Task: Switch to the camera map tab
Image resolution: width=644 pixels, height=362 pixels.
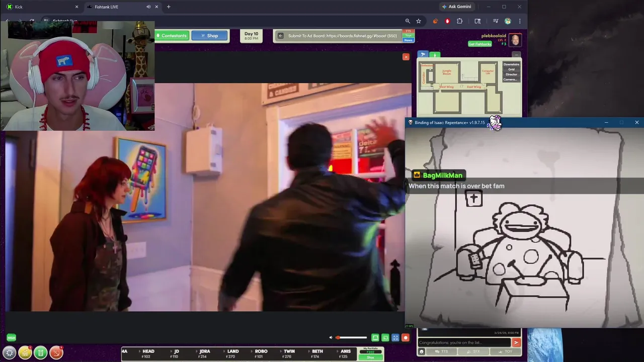Action: pos(423,54)
